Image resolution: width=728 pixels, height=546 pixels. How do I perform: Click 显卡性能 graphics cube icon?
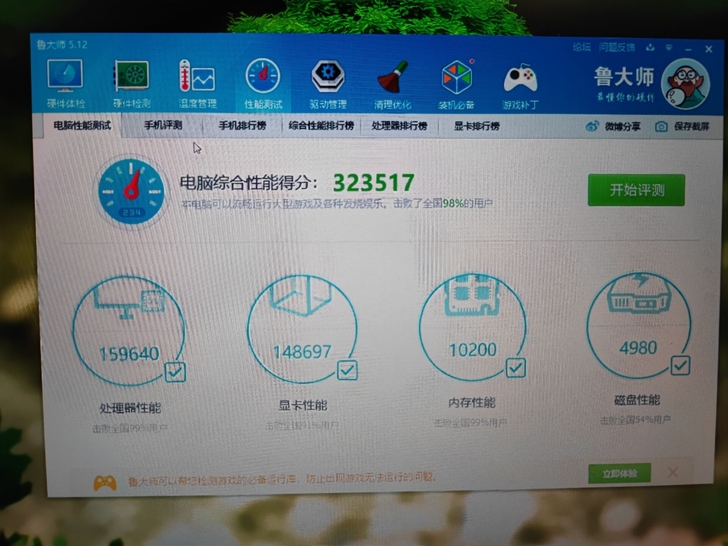point(301,296)
